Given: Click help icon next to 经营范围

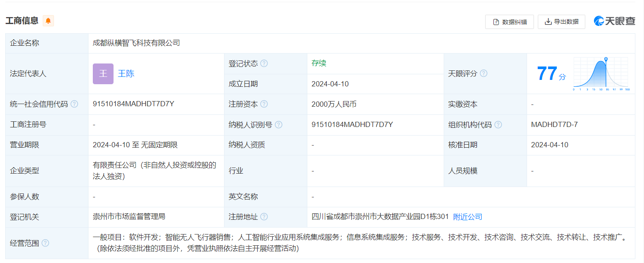Looking at the screenshot, I should coord(45,243).
